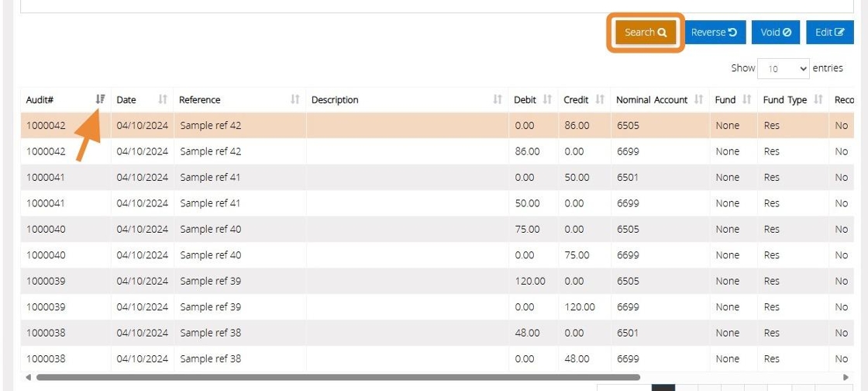The image size is (868, 391).
Task: Click debit 75.00 cell
Action: tap(527, 230)
